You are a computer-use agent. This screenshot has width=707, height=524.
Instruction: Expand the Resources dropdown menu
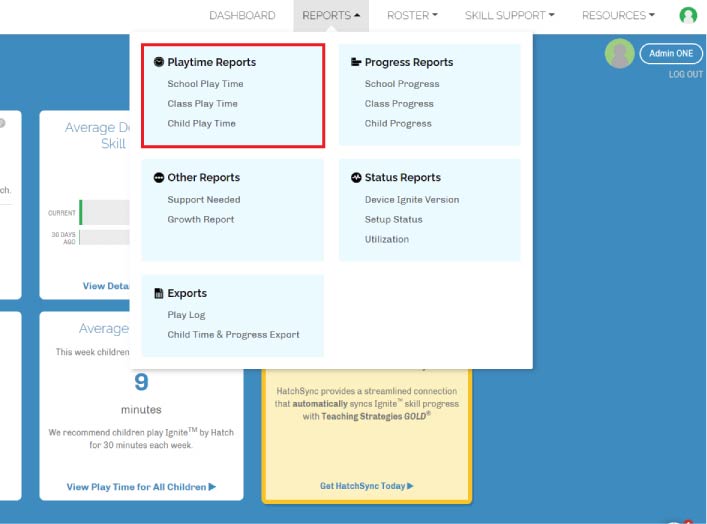coord(618,15)
